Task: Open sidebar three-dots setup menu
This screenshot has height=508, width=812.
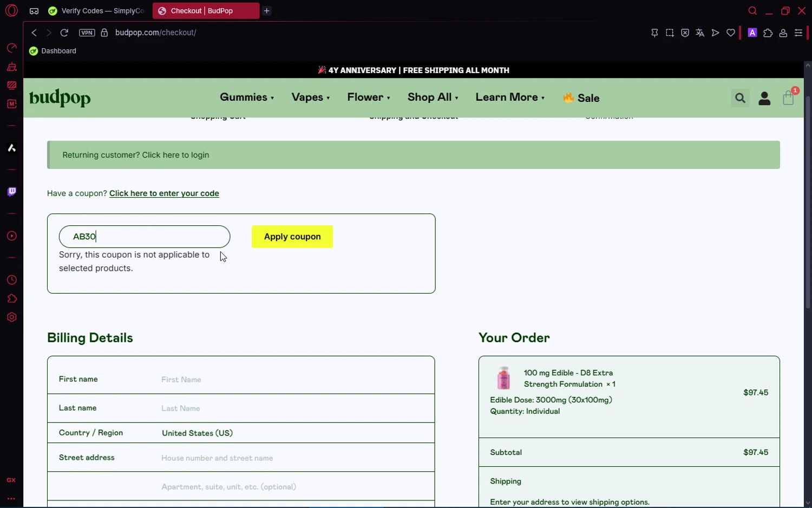Action: [x=11, y=498]
